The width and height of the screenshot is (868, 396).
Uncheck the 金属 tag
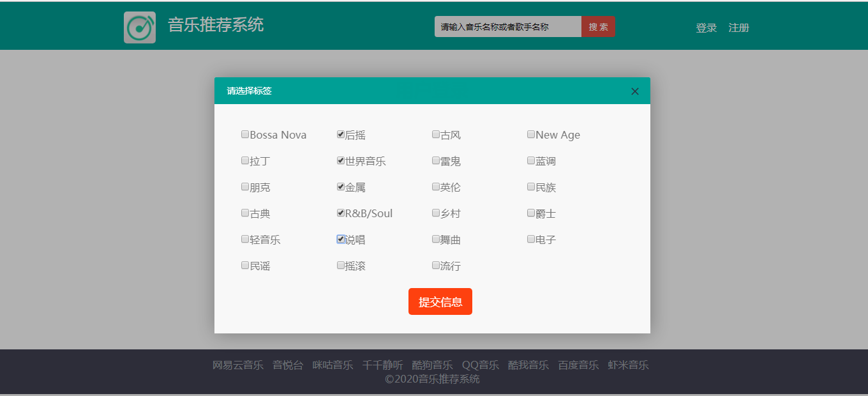[x=340, y=187]
